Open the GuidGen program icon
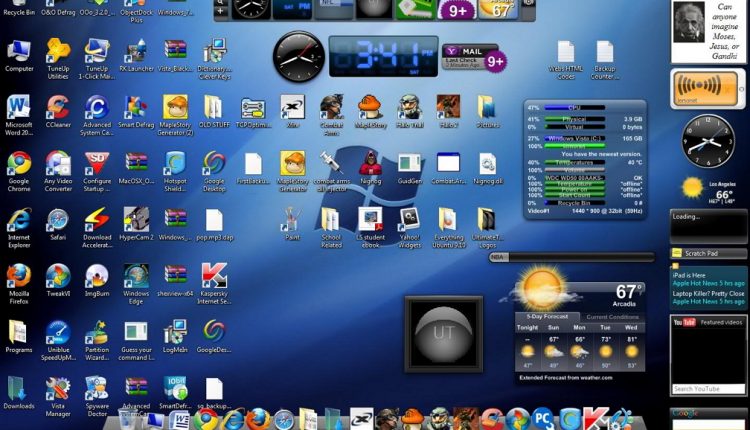This screenshot has width=750, height=430. coord(409,167)
